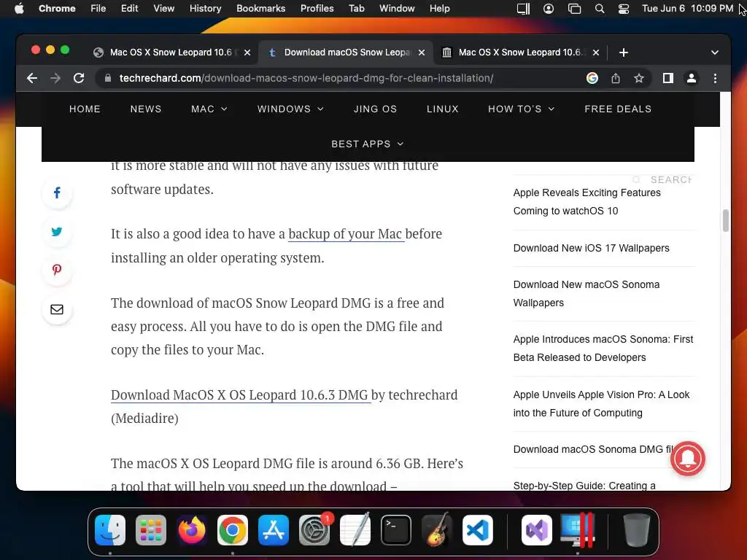Share article on Facebook icon
747x560 pixels.
[57, 192]
